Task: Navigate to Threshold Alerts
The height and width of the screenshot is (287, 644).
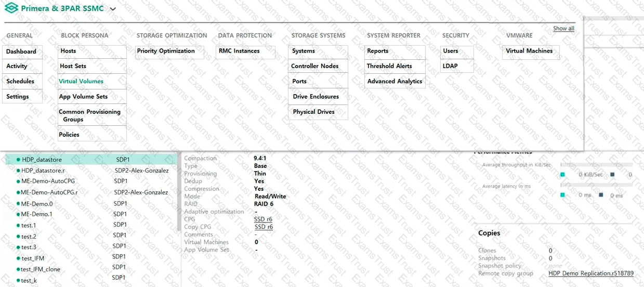Action: click(x=389, y=66)
